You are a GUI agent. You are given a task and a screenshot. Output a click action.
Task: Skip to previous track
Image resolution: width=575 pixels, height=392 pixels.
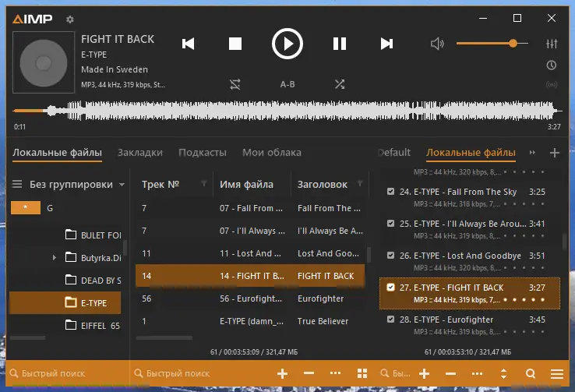pyautogui.click(x=188, y=44)
